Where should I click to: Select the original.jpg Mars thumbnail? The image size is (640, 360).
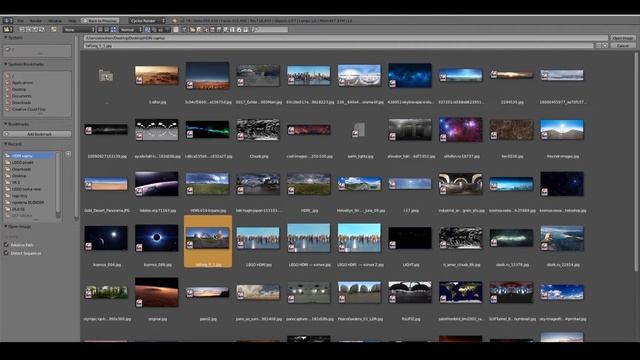click(157, 292)
